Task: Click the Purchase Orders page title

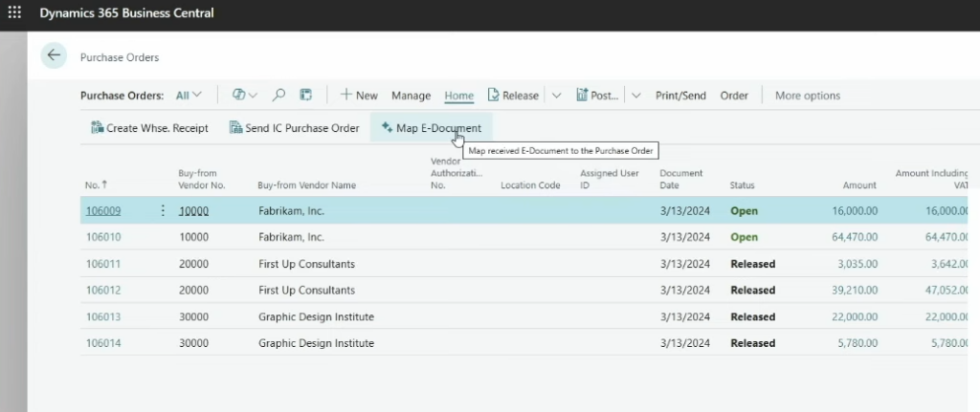Action: coord(120,56)
